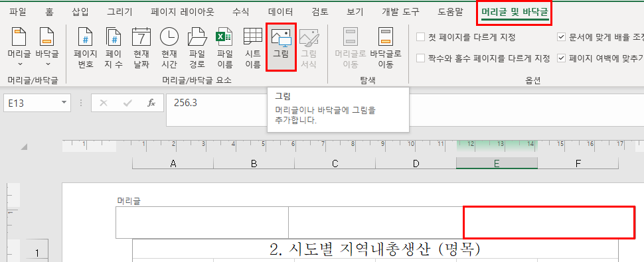Click 머리글로 이동 (Go to Header)
The height and width of the screenshot is (262, 644).
351,47
